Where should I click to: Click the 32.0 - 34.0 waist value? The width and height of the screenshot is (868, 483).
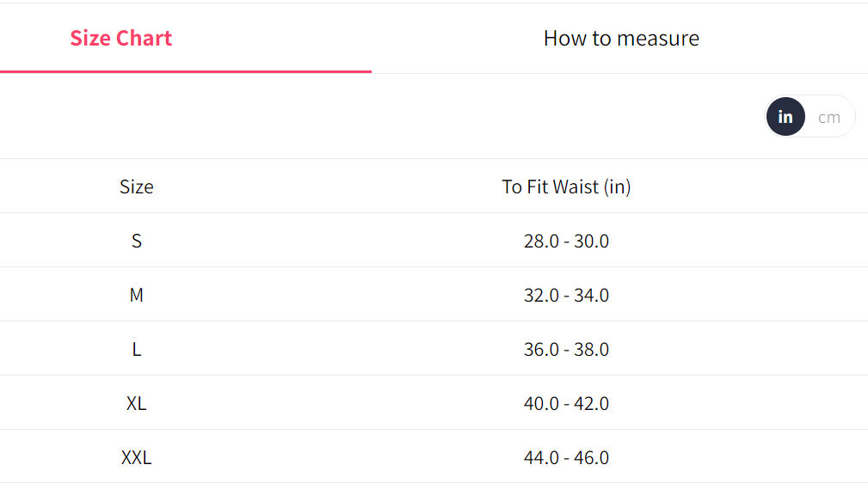click(566, 295)
